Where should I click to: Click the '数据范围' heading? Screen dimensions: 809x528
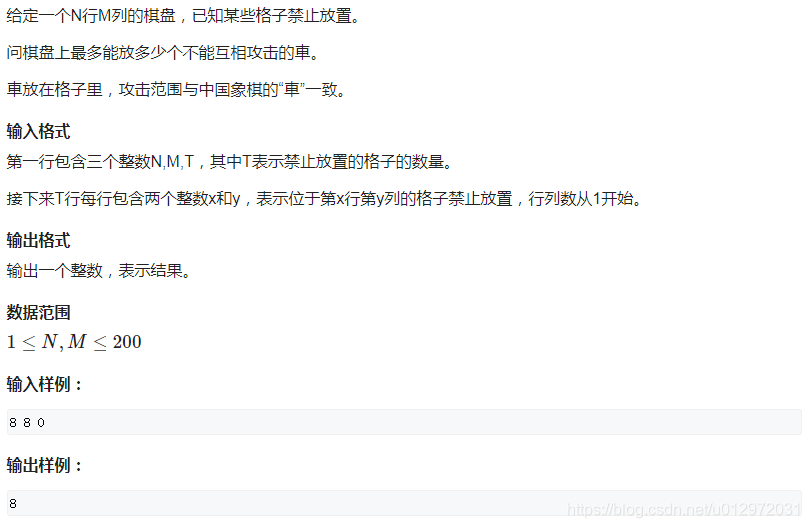pyautogui.click(x=38, y=313)
